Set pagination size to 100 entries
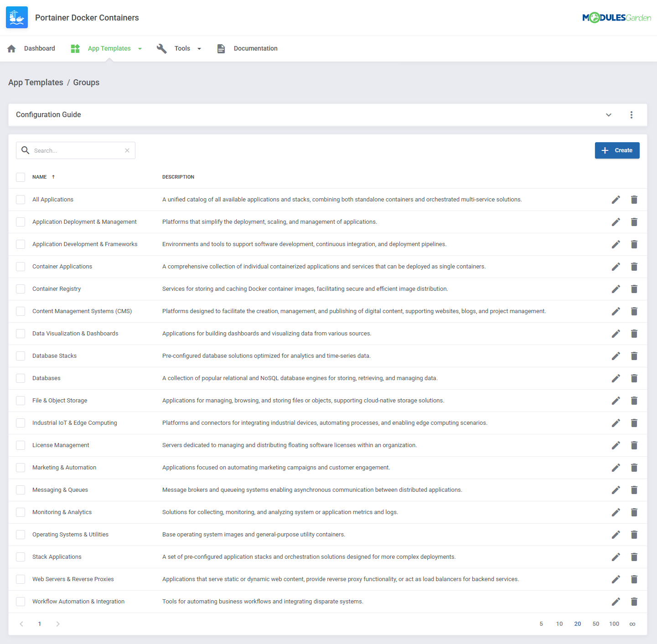 pos(614,623)
